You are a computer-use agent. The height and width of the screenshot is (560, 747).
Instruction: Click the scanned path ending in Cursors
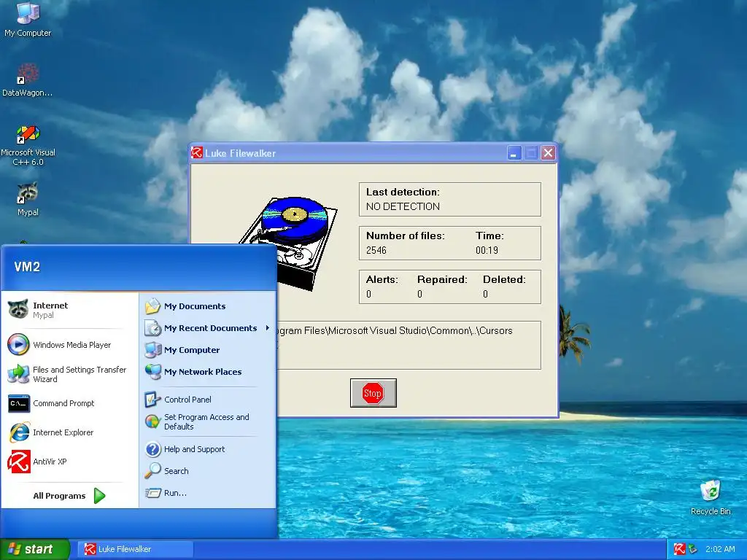click(395, 330)
